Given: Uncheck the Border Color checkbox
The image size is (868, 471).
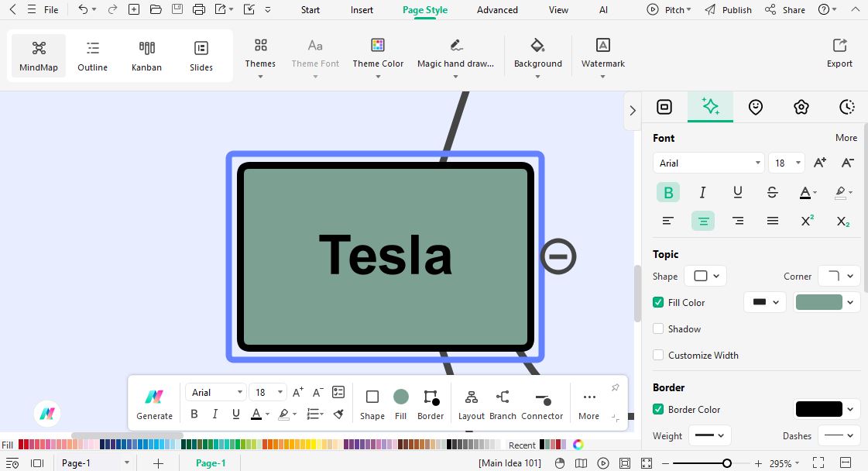Looking at the screenshot, I should coord(658,410).
